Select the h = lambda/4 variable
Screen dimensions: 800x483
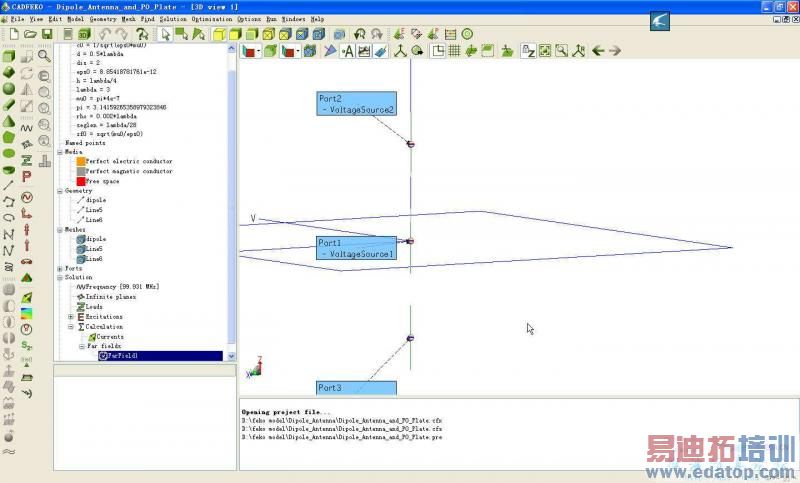pyautogui.click(x=96, y=81)
